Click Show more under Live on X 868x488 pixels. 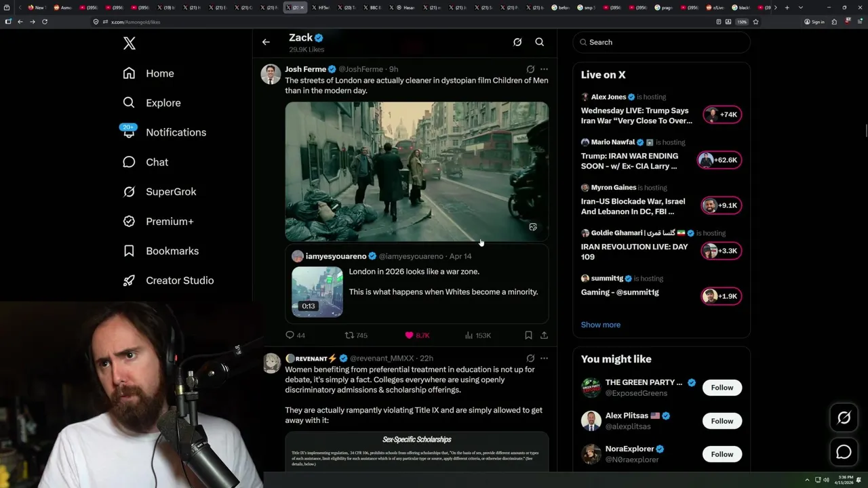(x=600, y=325)
